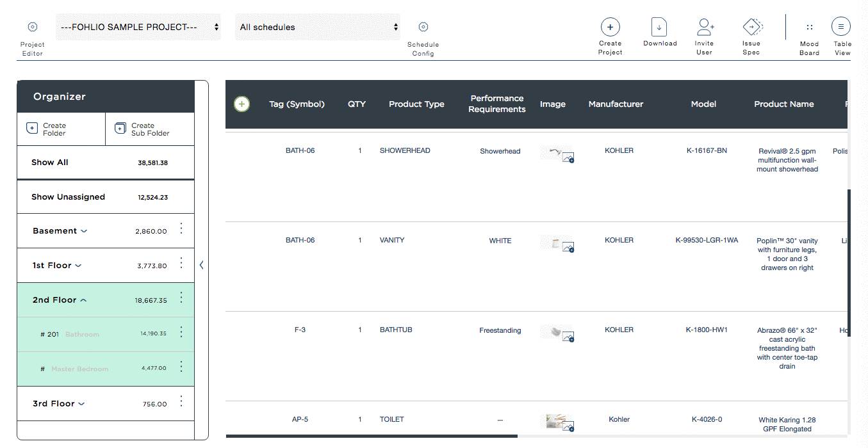Click the green add row plus icon
Viewport: 868px width, 448px height.
click(242, 104)
